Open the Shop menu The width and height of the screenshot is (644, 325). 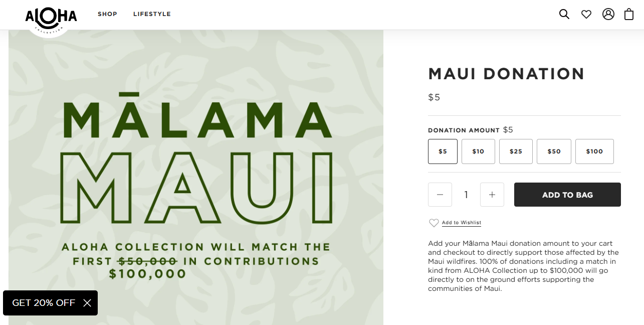coord(107,14)
